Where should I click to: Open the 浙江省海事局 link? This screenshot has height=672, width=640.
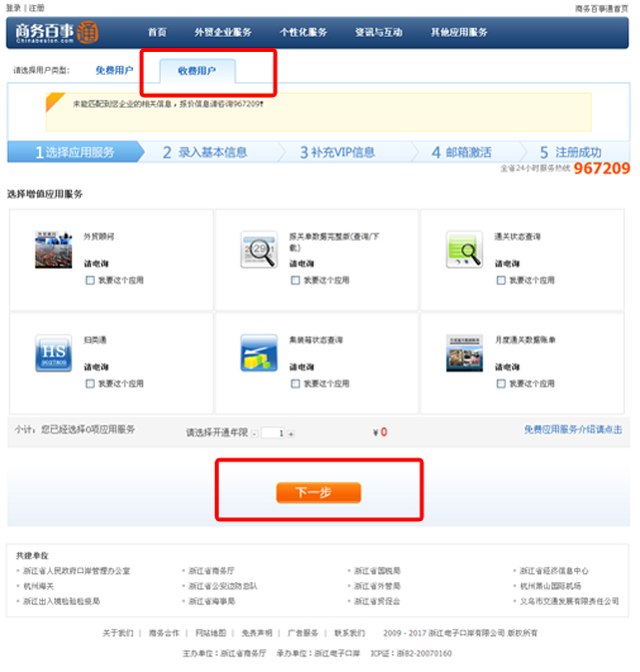212,602
